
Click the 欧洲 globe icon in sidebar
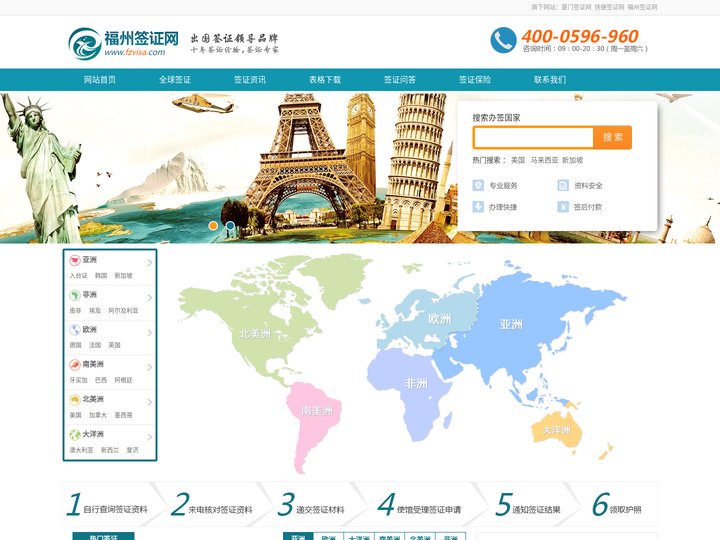coord(75,330)
